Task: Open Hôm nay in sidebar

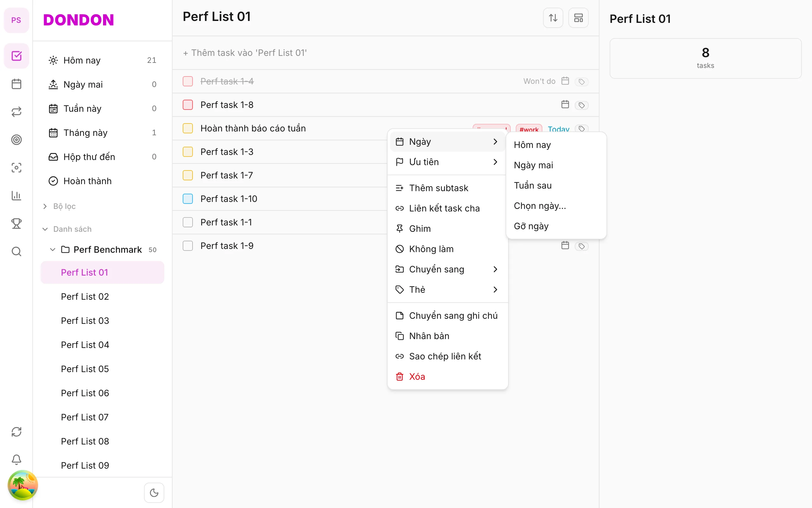Action: coord(102,60)
